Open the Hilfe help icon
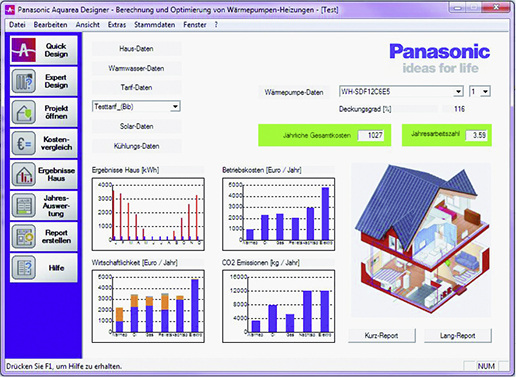The image size is (516, 377). [24, 268]
